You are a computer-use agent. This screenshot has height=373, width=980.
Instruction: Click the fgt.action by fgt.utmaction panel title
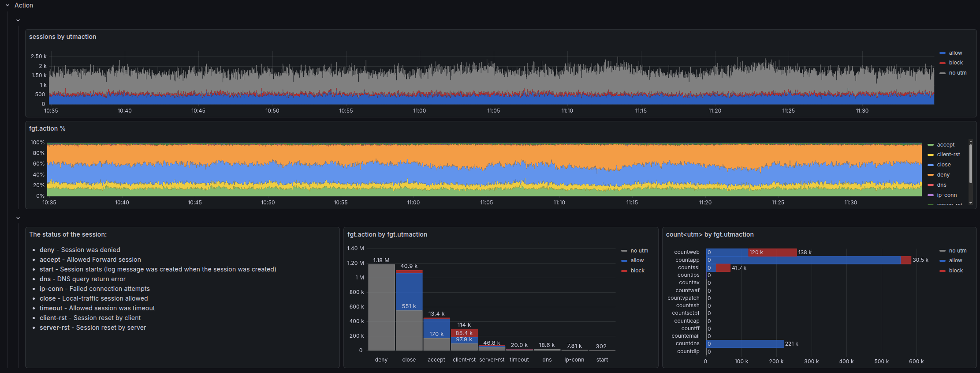coord(387,234)
